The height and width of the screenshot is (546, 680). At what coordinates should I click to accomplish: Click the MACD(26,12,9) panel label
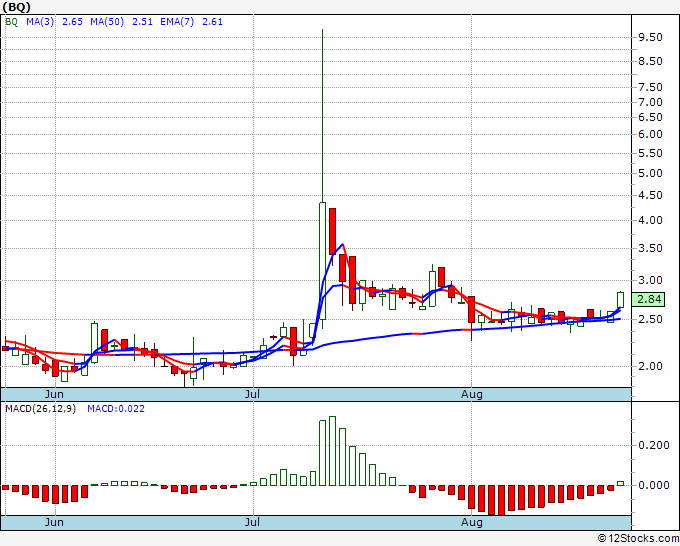[x=40, y=409]
